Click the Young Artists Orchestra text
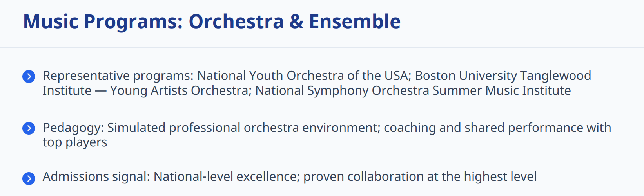This screenshot has height=196, width=644. pos(180,90)
